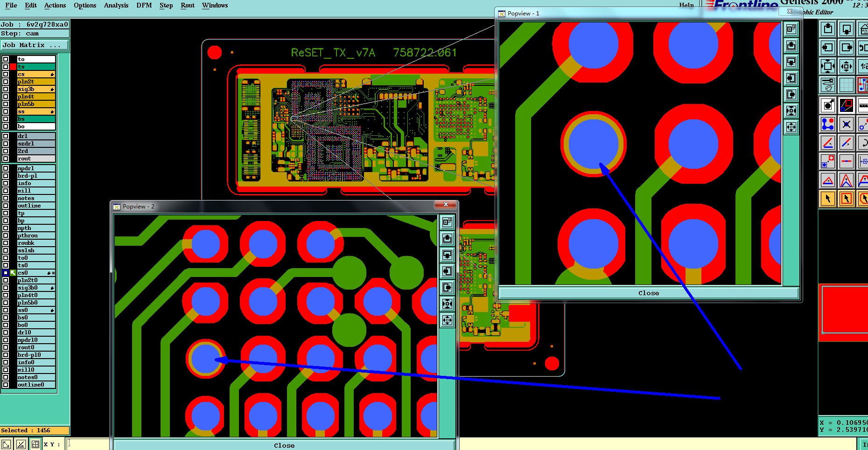Select the 'outline0' layer row

pos(36,385)
